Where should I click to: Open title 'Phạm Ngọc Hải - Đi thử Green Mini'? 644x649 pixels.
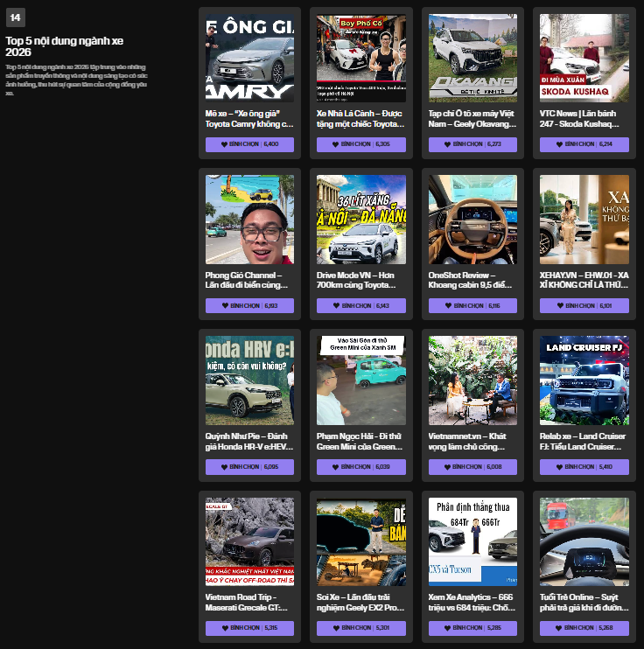click(360, 441)
